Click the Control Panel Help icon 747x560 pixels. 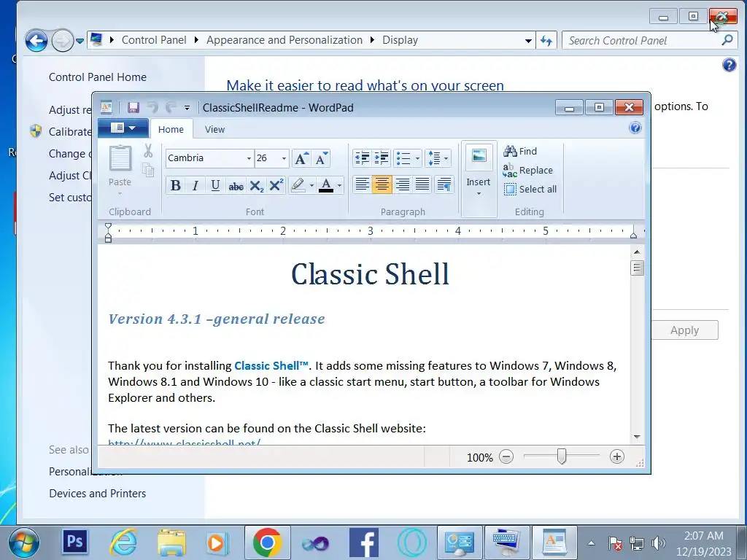point(729,65)
